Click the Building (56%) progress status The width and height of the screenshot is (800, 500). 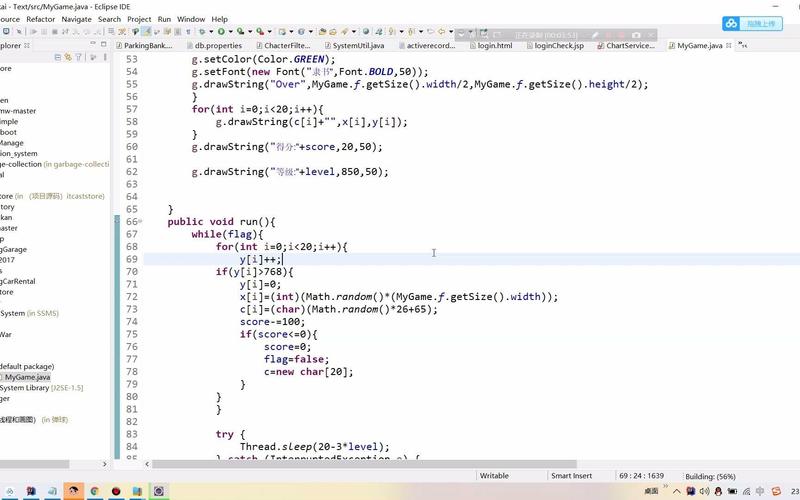[x=710, y=476]
